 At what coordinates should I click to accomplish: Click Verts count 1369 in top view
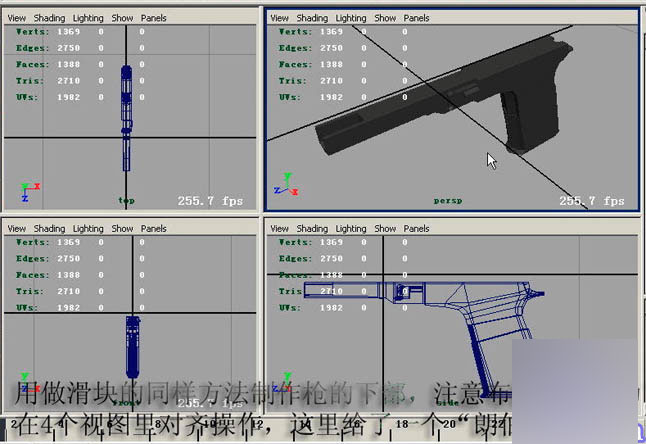[68, 32]
